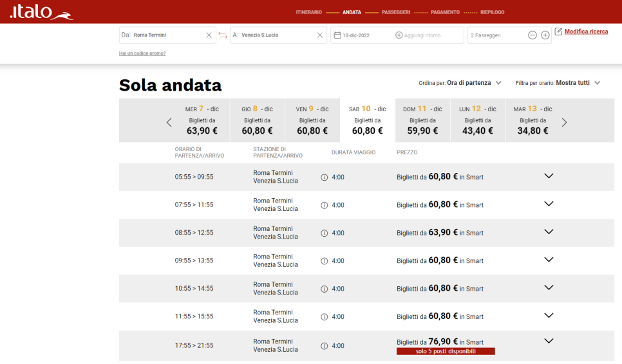Expand the 10:55 > 14:55 train options
The width and height of the screenshot is (622, 364).
(549, 287)
